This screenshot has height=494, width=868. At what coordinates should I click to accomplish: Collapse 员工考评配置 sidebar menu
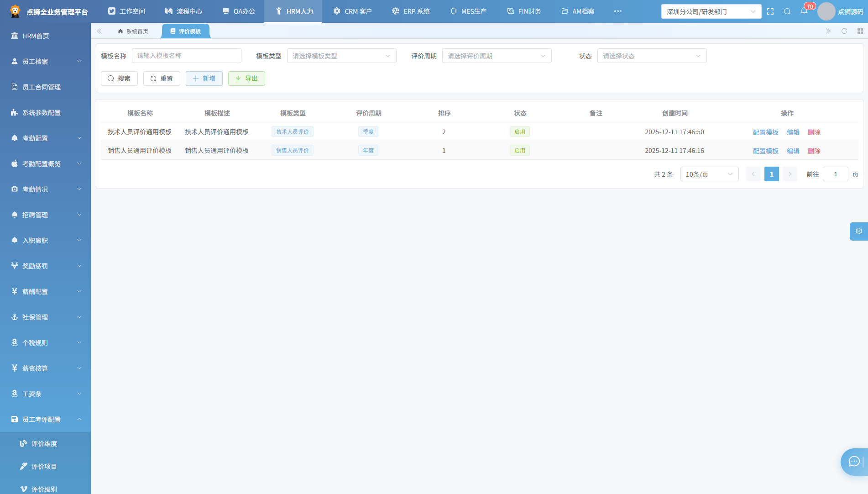45,419
